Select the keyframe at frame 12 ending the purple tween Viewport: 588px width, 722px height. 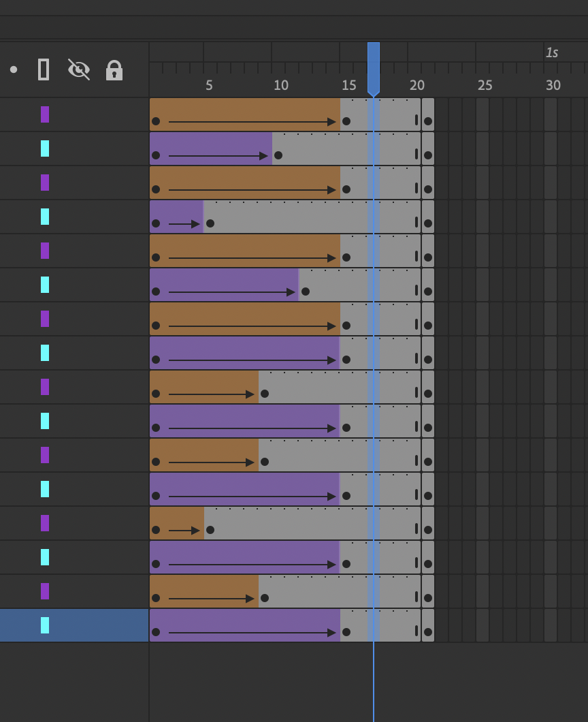pos(306,292)
